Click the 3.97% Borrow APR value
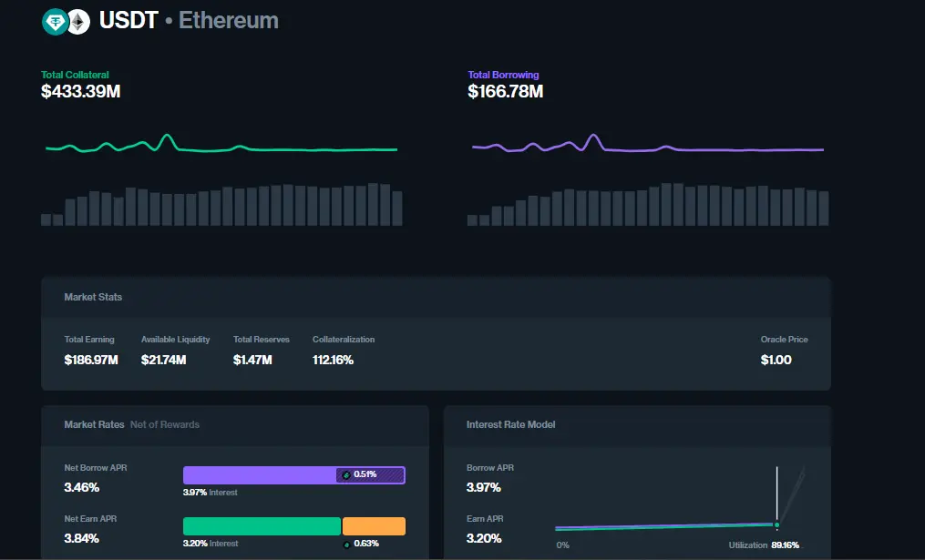This screenshot has width=925, height=560. (484, 487)
